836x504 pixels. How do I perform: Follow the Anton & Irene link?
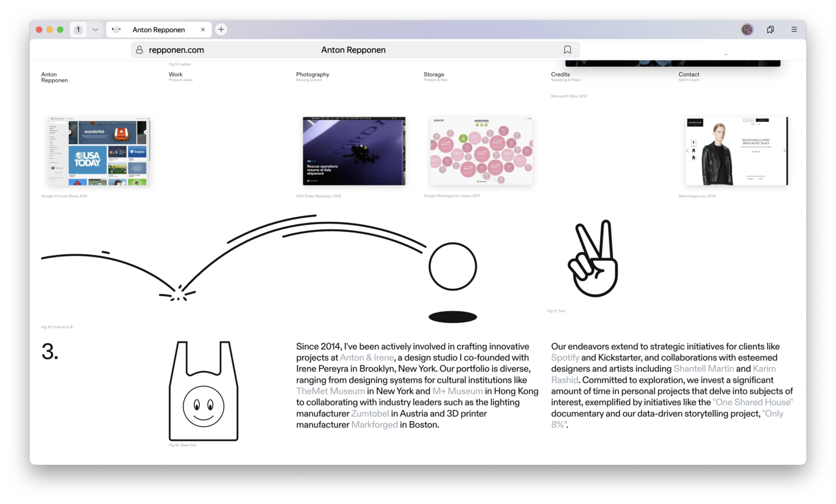367,358
